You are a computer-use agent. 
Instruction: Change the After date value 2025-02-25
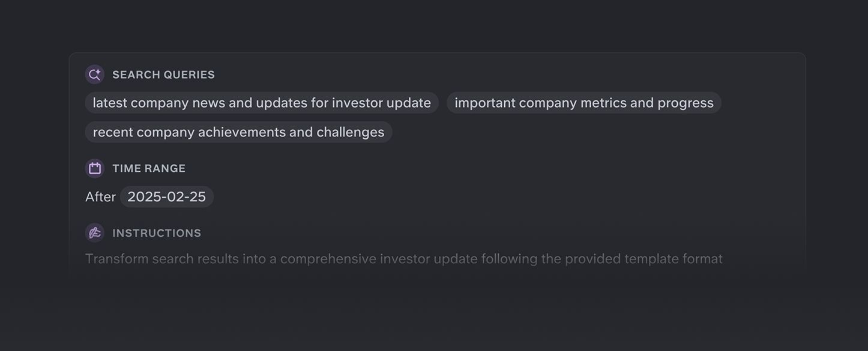coord(166,197)
